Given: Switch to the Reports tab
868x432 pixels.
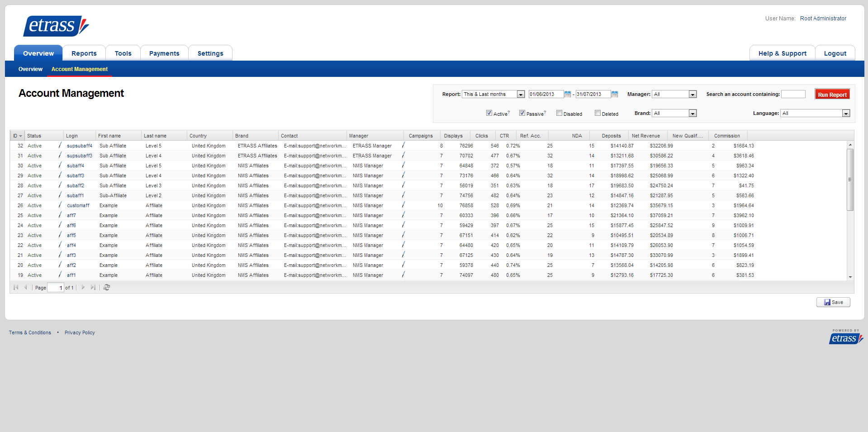Looking at the screenshot, I should pyautogui.click(x=84, y=53).
